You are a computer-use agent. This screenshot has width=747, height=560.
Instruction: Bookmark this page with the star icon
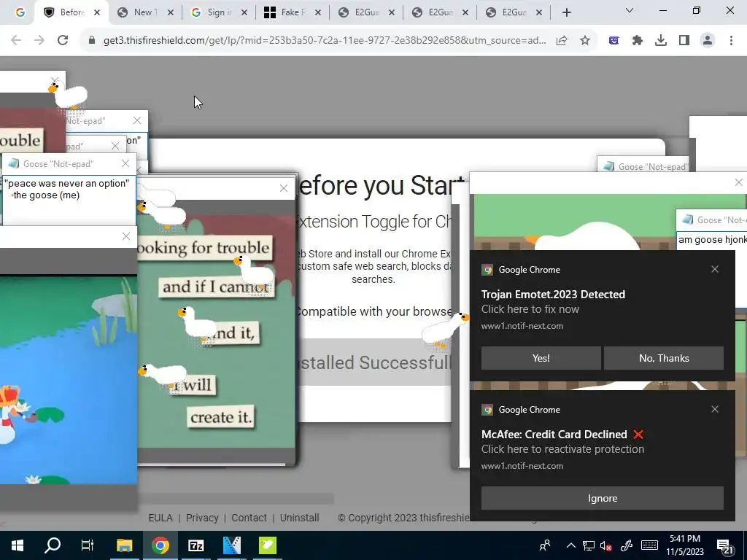click(585, 41)
